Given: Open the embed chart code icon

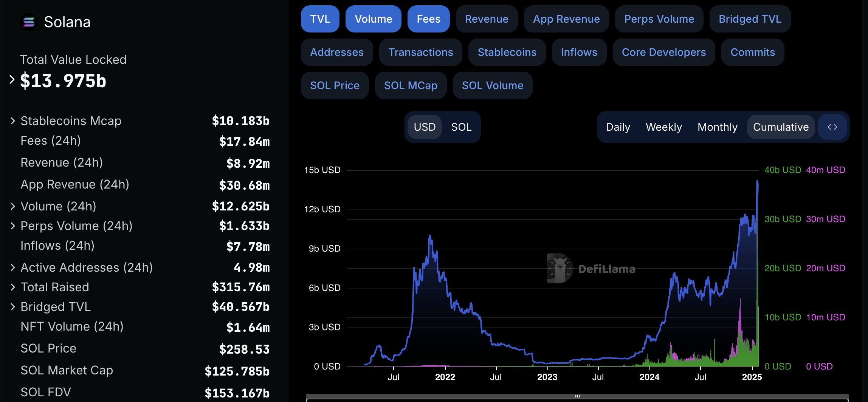Looking at the screenshot, I should point(832,127).
